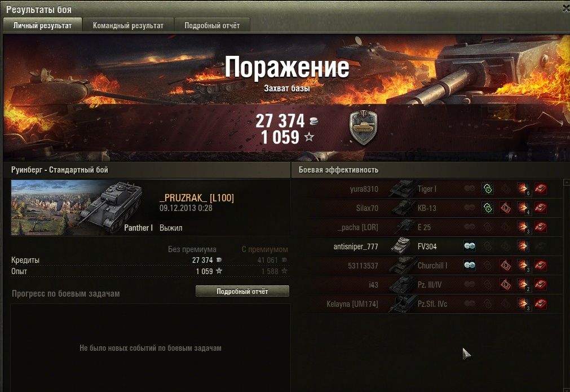Click the _PRUZRAK_ [L100] player name
This screenshot has height=392, width=570.
coord(197,198)
